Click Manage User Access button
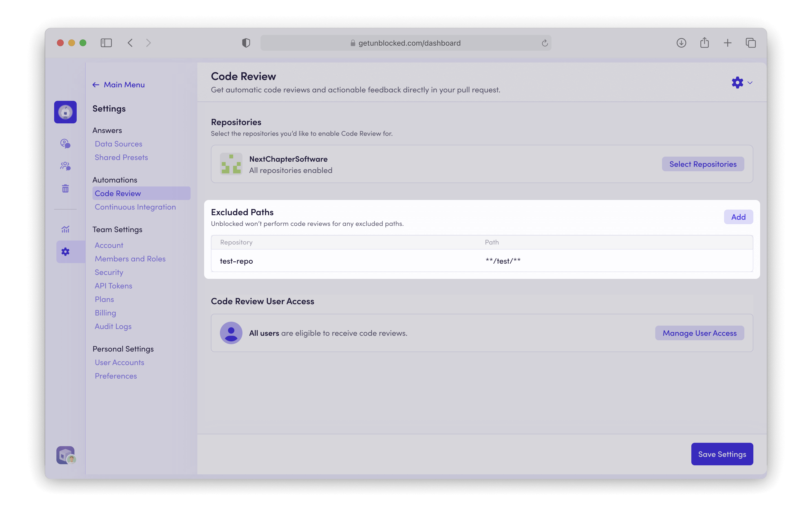Image resolution: width=812 pixels, height=507 pixels. 699,333
